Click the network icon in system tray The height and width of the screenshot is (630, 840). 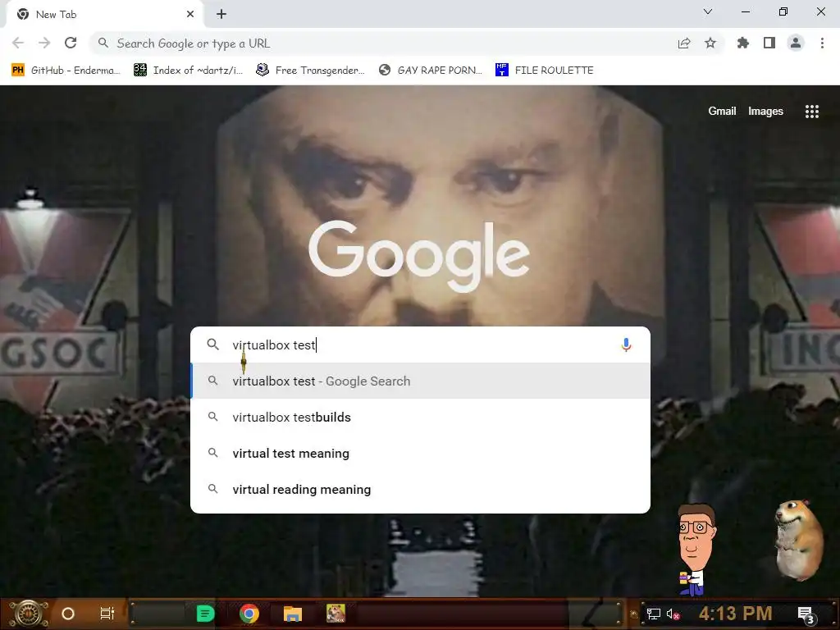(654, 614)
